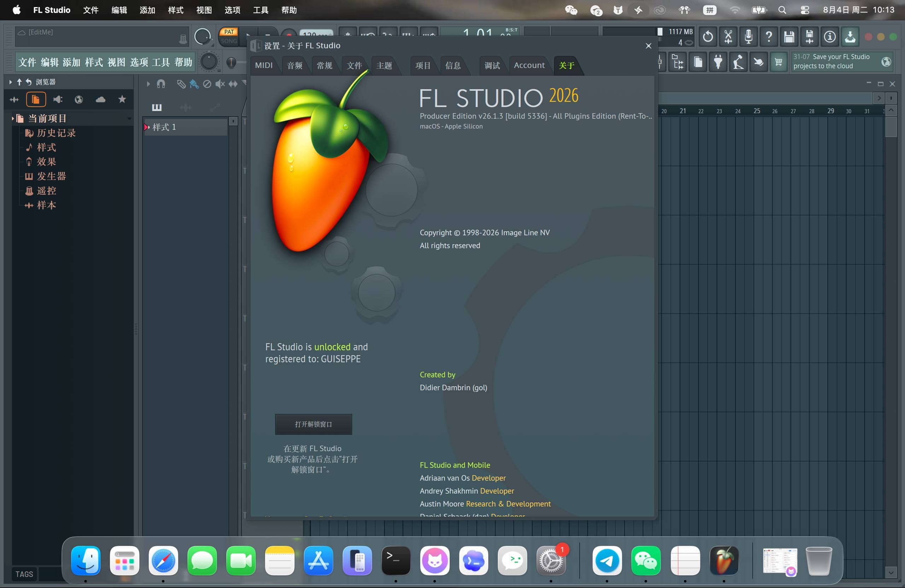
Task: Click the 打开解锁窗口 button
Action: pos(313,424)
